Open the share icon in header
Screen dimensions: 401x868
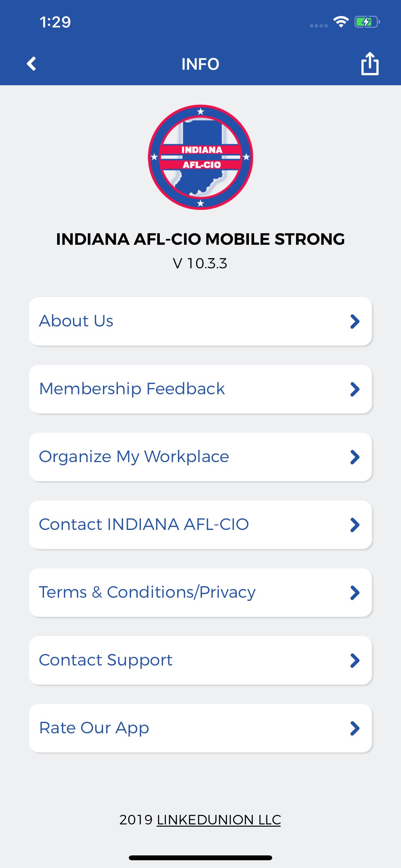coord(370,63)
